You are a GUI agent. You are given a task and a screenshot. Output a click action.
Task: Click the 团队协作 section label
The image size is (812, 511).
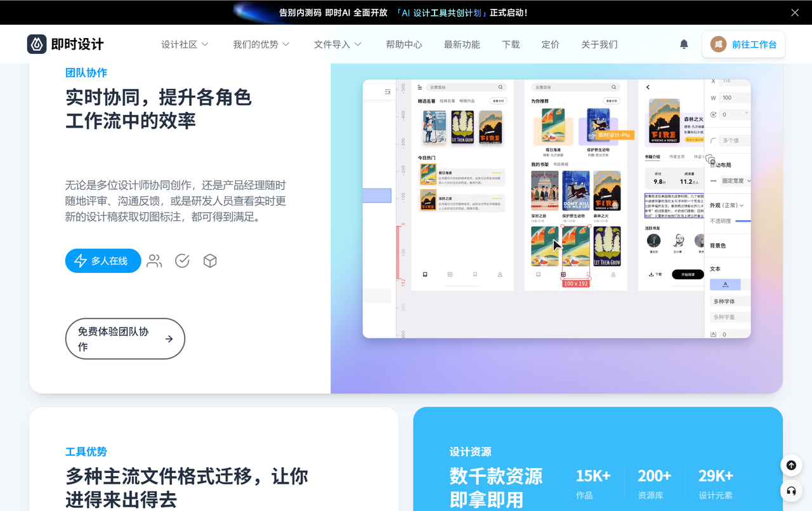86,72
